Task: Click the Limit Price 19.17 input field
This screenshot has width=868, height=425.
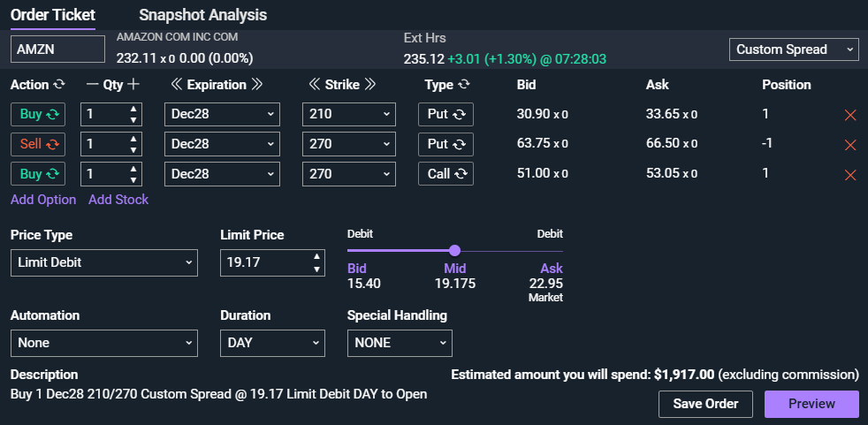Action: pyautogui.click(x=272, y=262)
